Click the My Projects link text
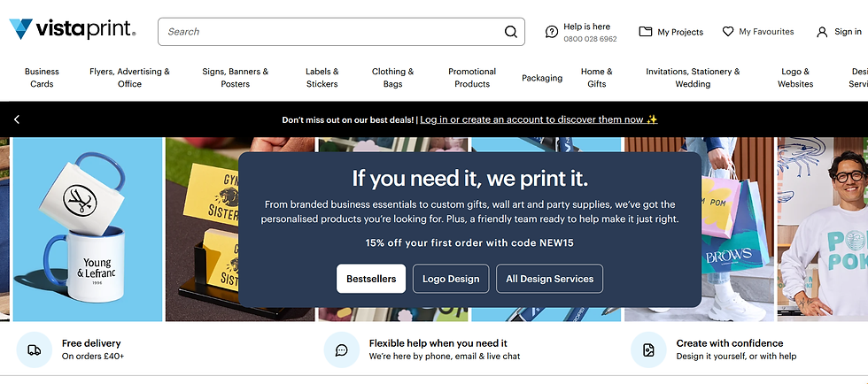This screenshot has width=868, height=384. pyautogui.click(x=680, y=32)
